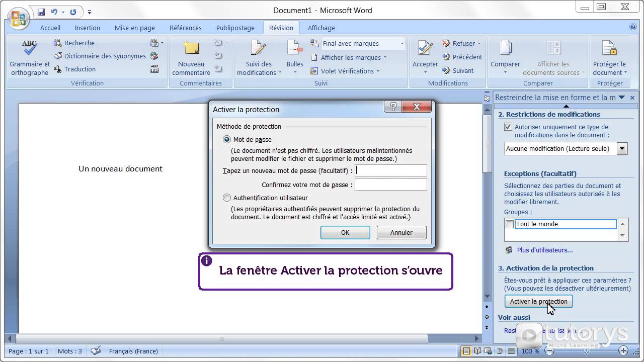Switch to Full Screen Reading view
644x362 pixels.
477,351
